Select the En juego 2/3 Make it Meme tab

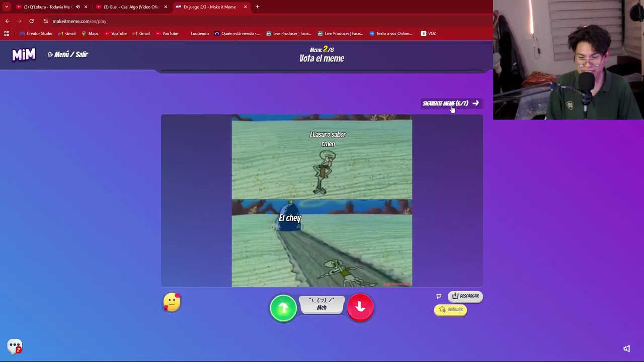pos(209,7)
